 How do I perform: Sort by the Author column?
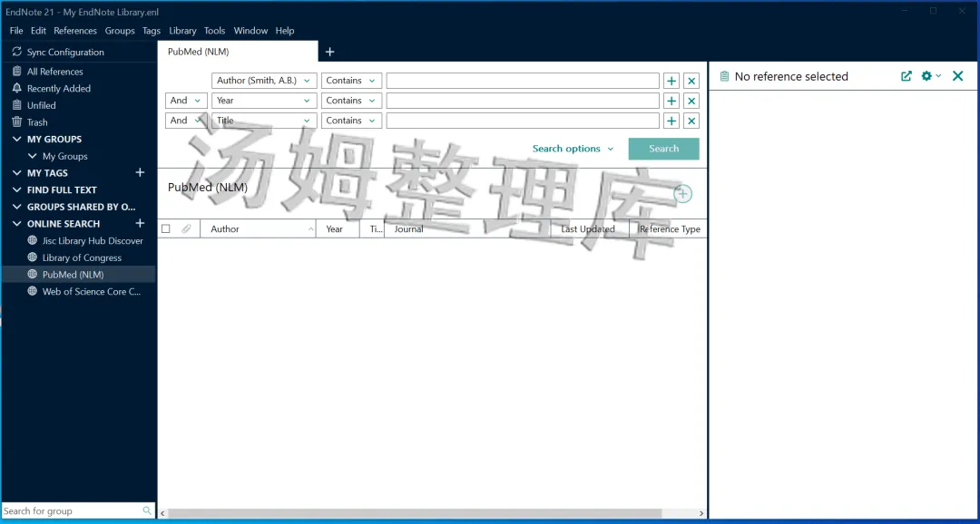[x=258, y=228]
